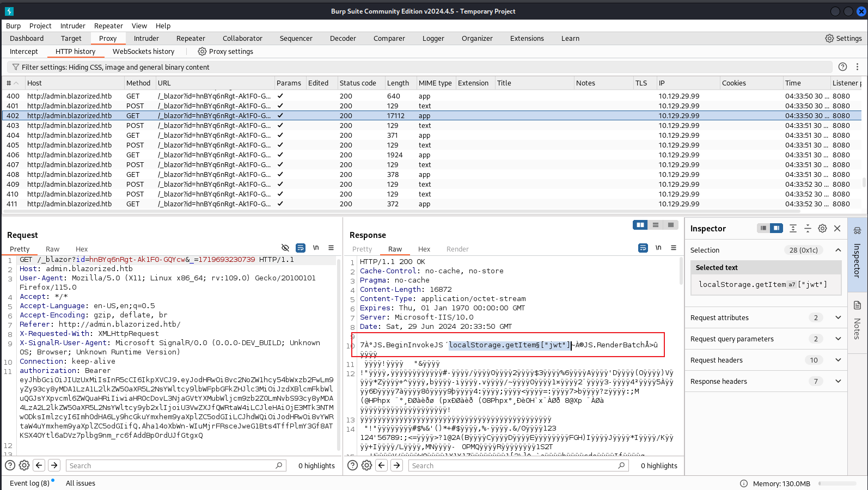
Task: Open All issues in the status bar
Action: click(81, 483)
